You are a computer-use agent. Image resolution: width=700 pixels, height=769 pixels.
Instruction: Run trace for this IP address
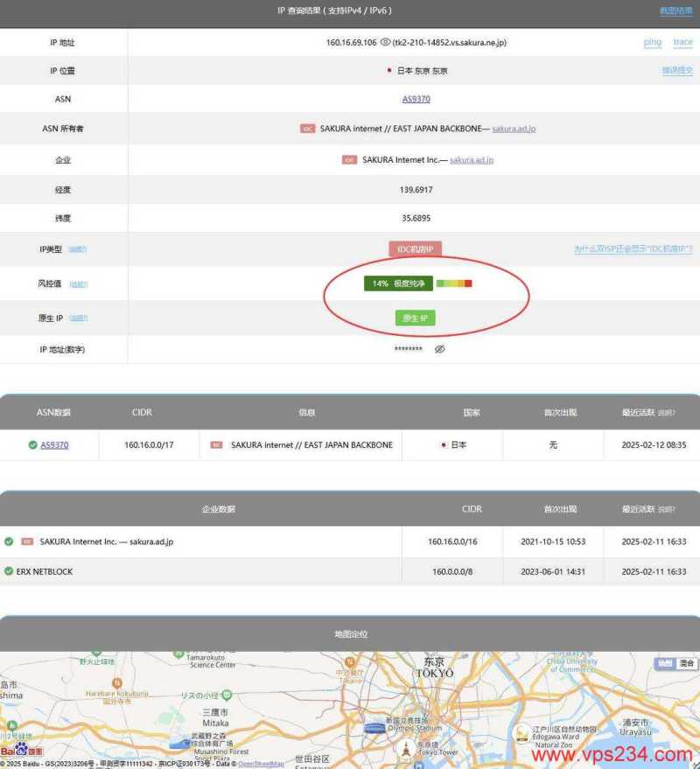tap(682, 42)
